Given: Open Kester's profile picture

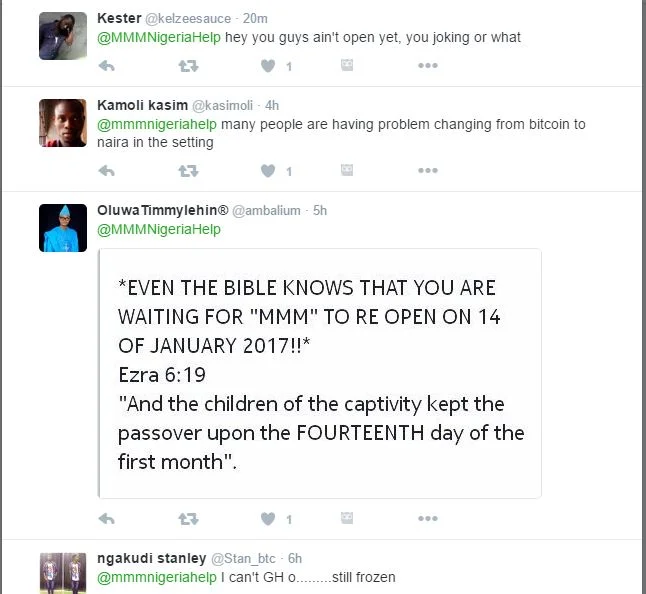Looking at the screenshot, I should (x=63, y=36).
